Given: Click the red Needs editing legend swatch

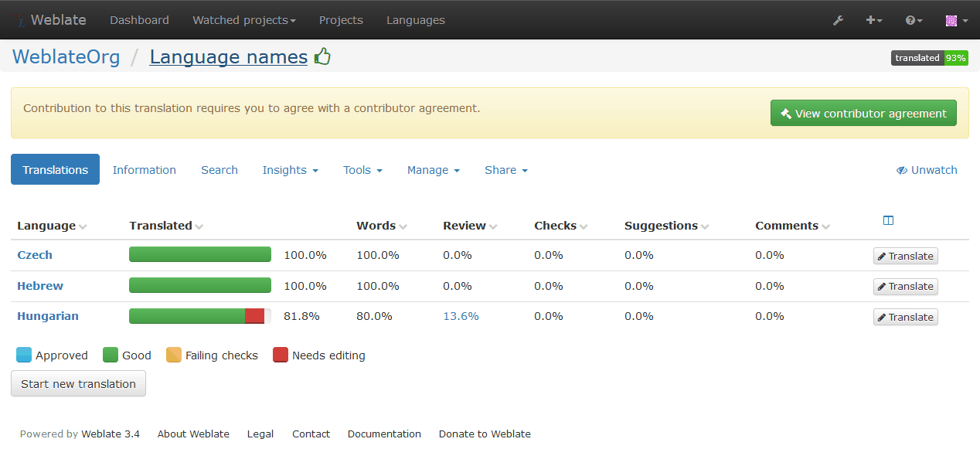Looking at the screenshot, I should [281, 355].
